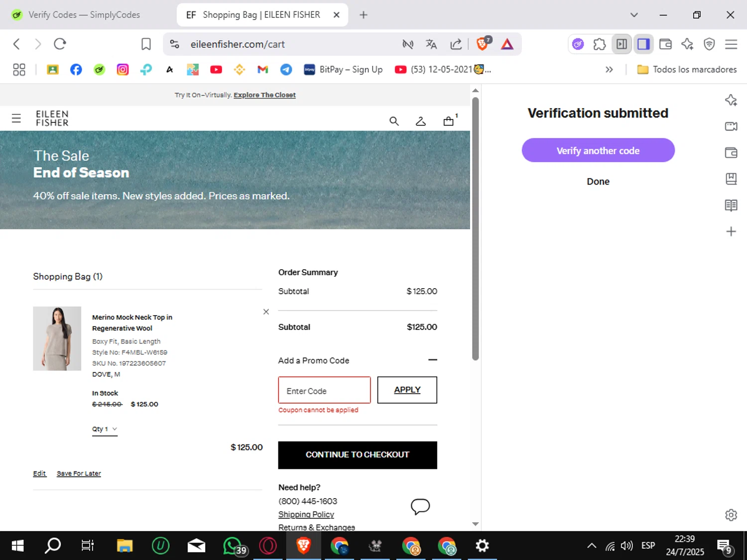The height and width of the screenshot is (560, 747).
Task: Open site settings icon in address bar
Action: coord(175,44)
